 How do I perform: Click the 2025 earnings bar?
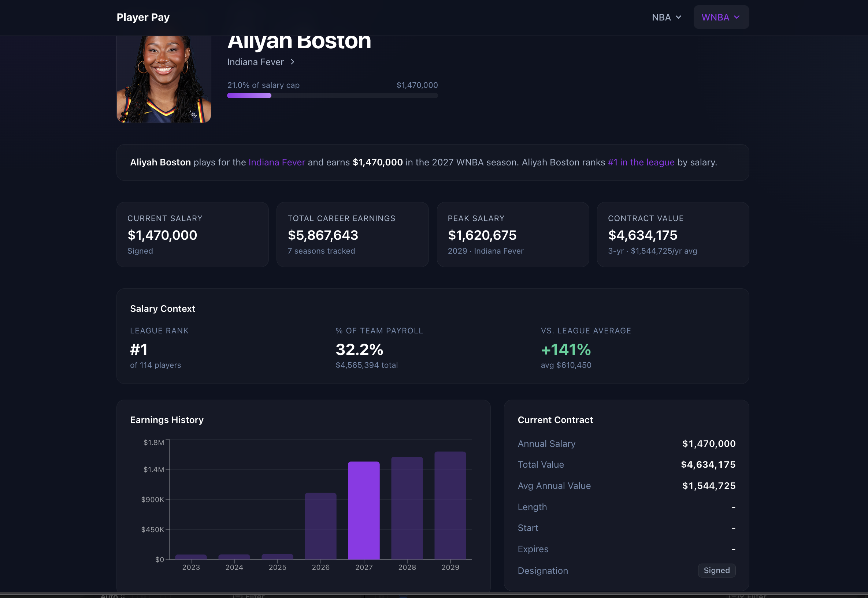pyautogui.click(x=278, y=556)
